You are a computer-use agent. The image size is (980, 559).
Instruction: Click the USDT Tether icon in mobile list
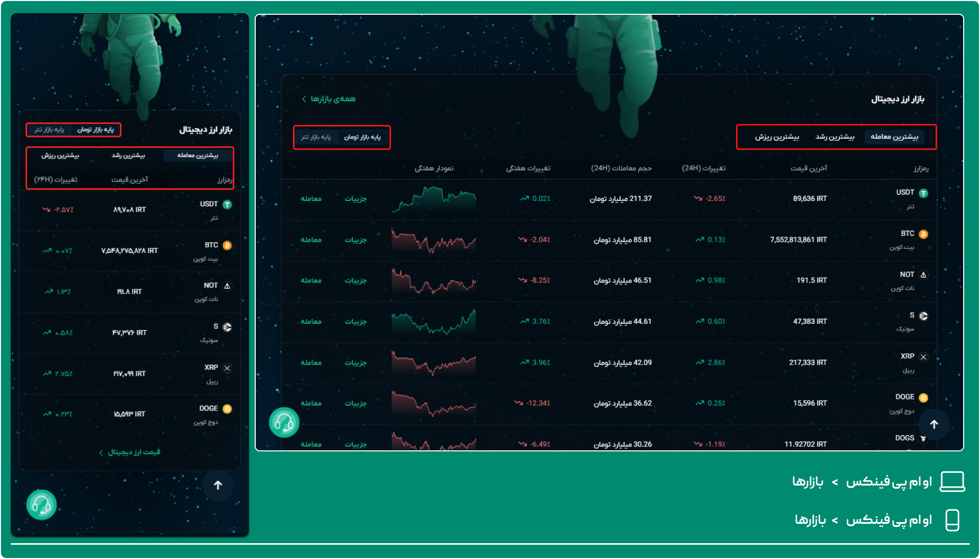pos(228,205)
